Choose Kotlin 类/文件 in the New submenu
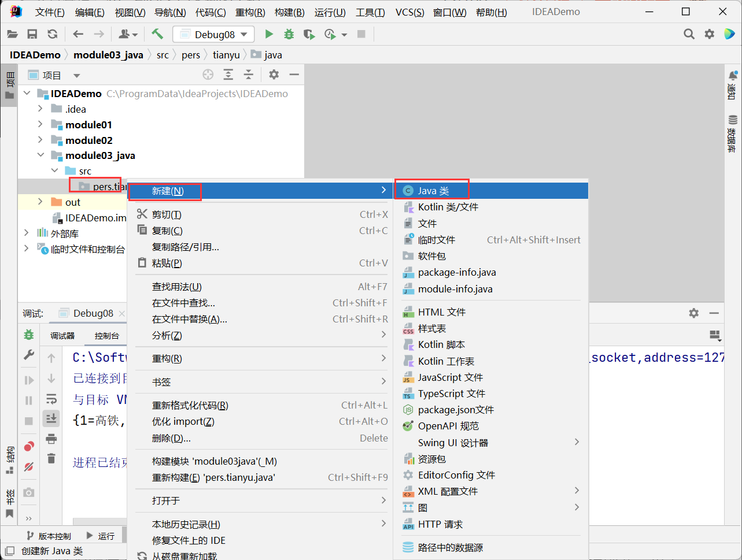The height and width of the screenshot is (560, 742). 491,207
